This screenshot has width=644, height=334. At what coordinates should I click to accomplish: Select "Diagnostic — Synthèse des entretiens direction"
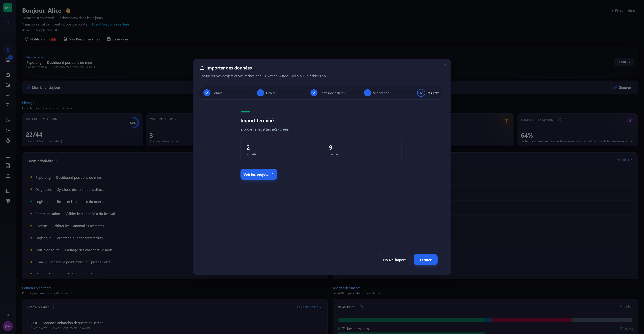click(72, 190)
